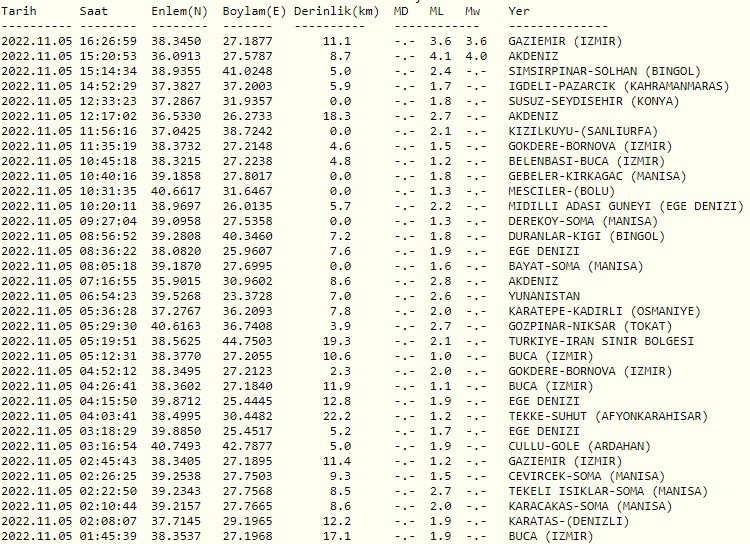The image size is (750, 544).
Task: Click the ML column header
Action: [437, 10]
